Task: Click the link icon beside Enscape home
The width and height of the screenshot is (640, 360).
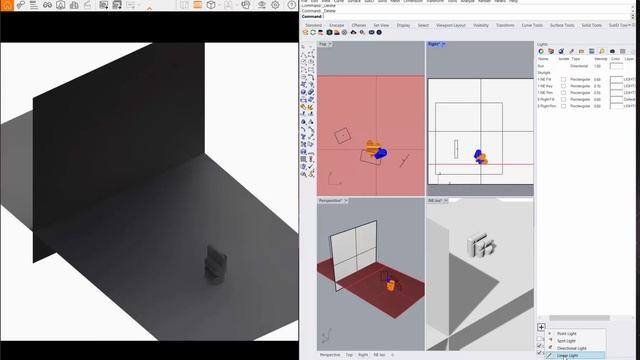Action: click(x=20, y=5)
